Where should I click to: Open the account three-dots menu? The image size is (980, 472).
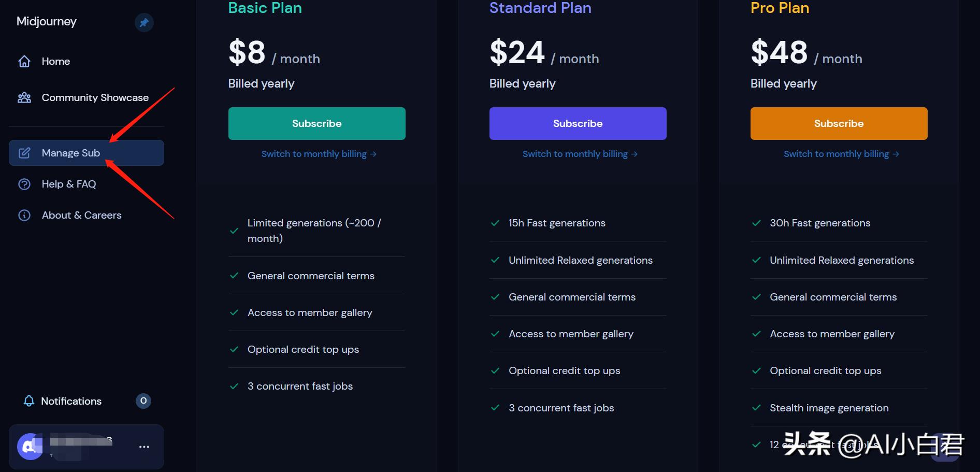click(x=144, y=447)
